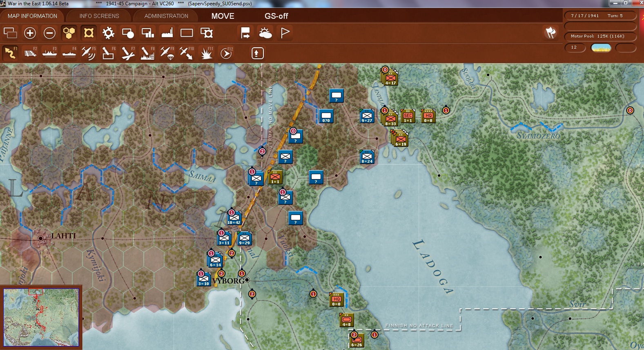Click the overlapping windows icon in the toolbar
644x350 pixels.
tap(10, 33)
